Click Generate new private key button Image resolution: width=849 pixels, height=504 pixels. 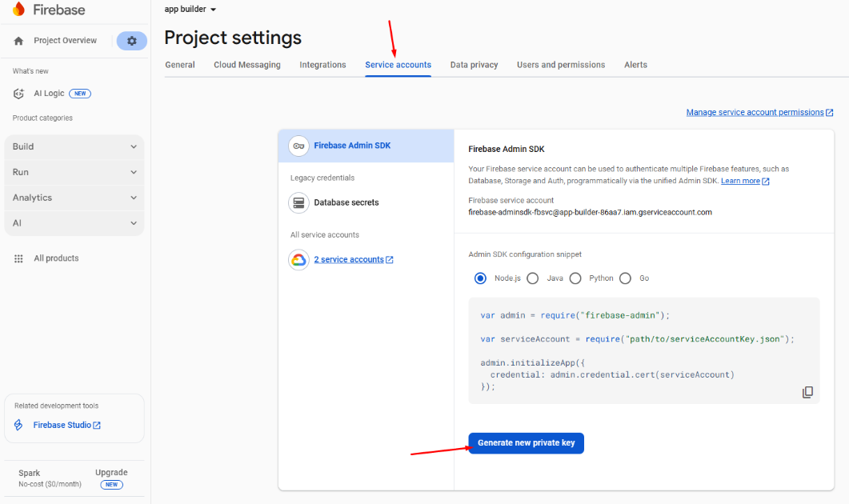coord(526,443)
